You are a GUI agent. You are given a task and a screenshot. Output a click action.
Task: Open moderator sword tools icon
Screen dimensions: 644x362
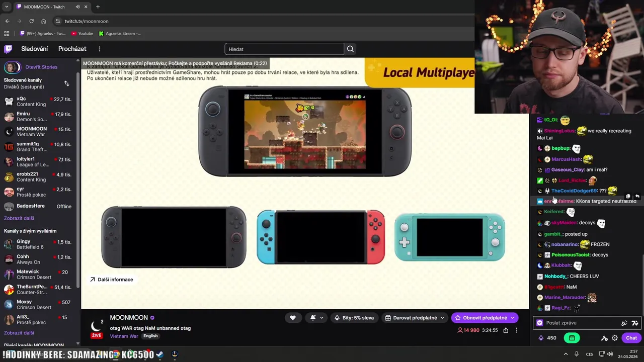(x=605, y=338)
